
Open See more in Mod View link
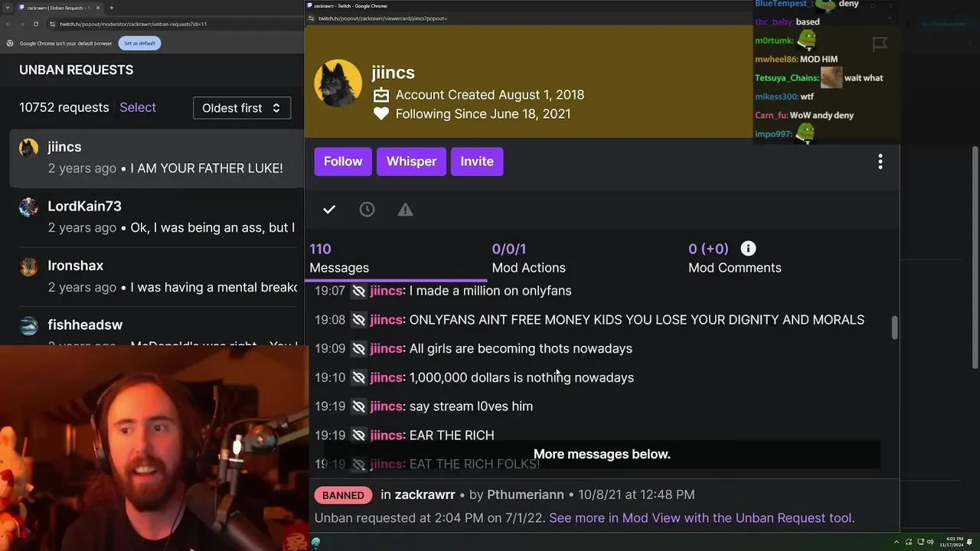point(701,518)
